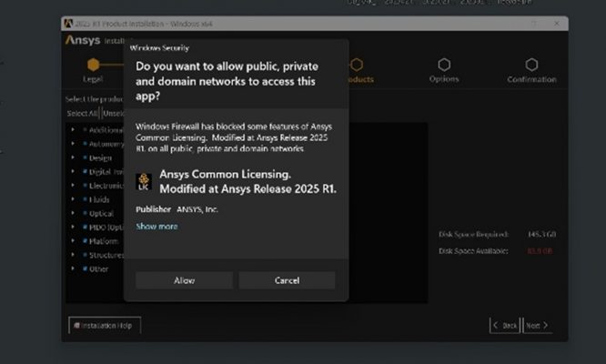
Task: Expand the Structures tree node
Action: tap(73, 255)
